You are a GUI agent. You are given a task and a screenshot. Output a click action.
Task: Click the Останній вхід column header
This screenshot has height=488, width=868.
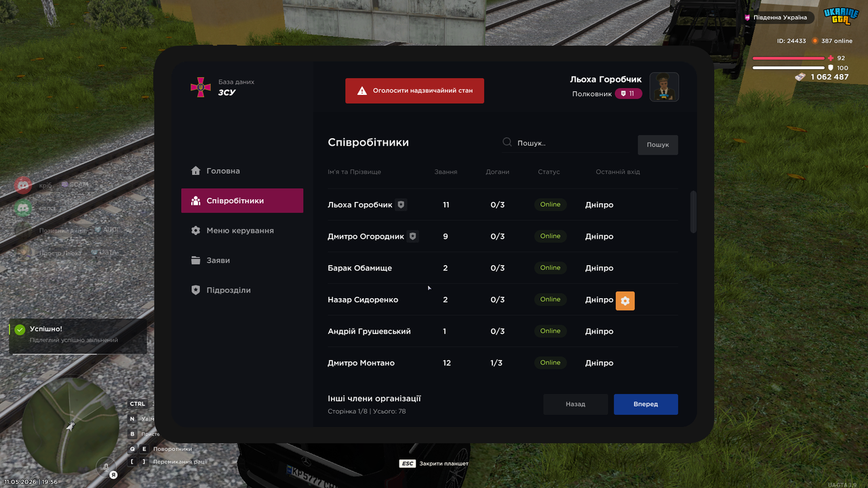(x=618, y=172)
